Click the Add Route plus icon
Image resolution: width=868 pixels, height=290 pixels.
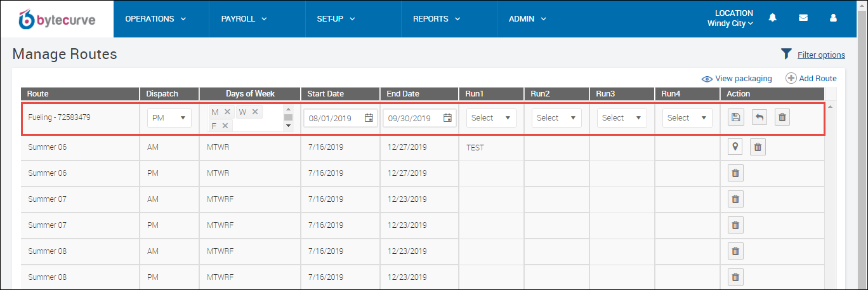tap(791, 78)
